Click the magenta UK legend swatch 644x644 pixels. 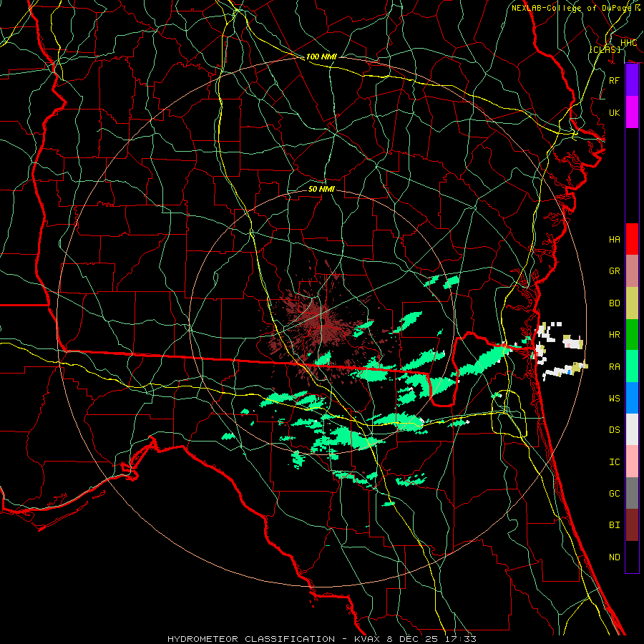click(632, 112)
